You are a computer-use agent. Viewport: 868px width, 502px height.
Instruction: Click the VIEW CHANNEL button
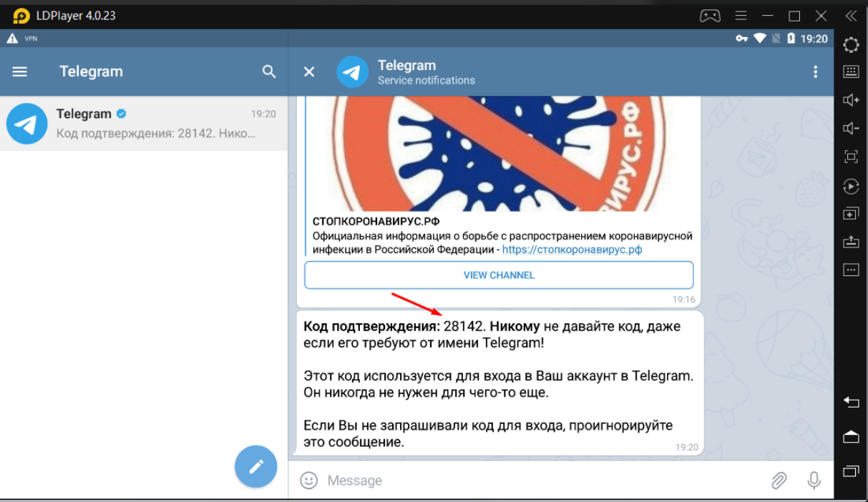pos(499,275)
